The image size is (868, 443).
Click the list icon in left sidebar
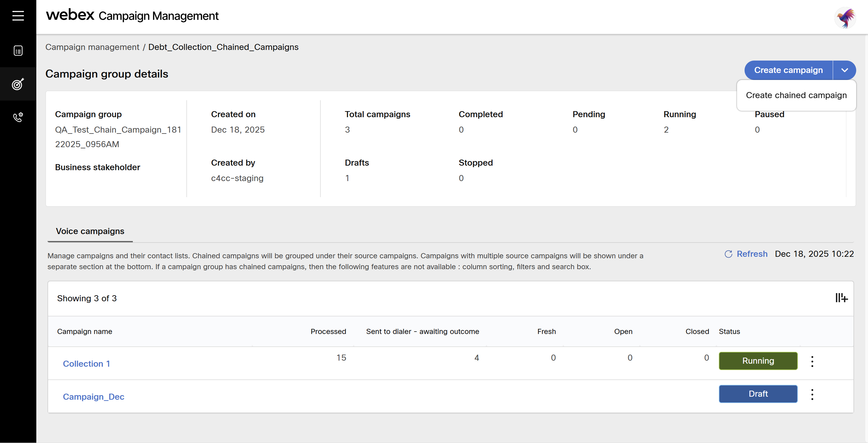coord(18,51)
